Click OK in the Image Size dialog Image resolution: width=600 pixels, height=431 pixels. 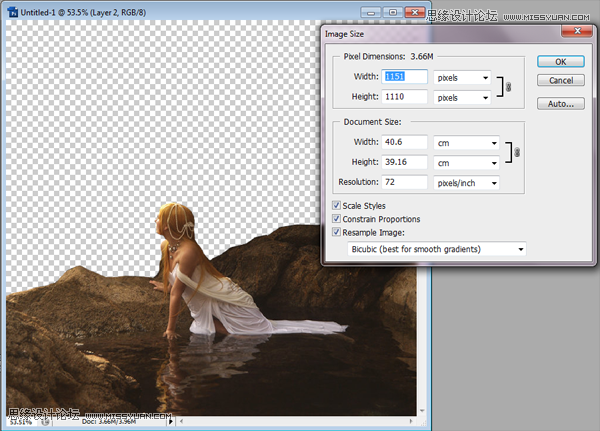point(561,62)
